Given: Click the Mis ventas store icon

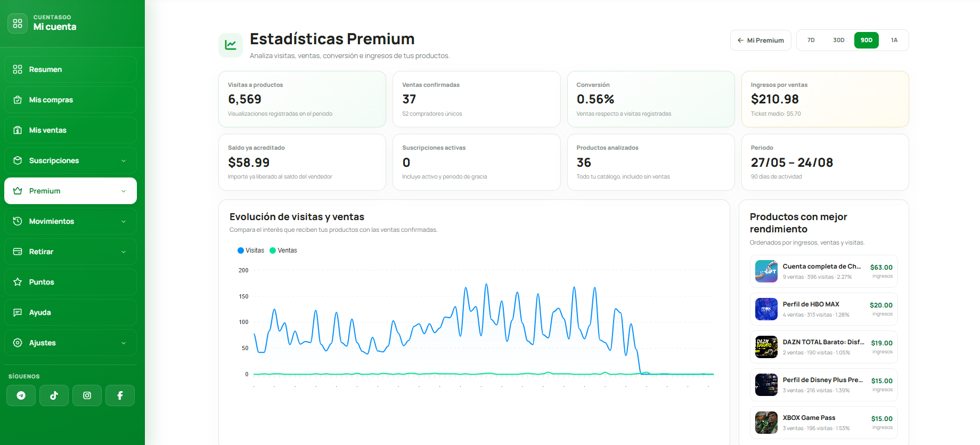Looking at the screenshot, I should 18,130.
